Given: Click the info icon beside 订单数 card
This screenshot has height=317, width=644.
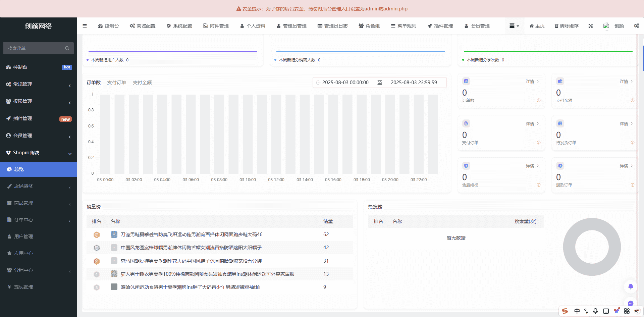Looking at the screenshot, I should pos(539,100).
